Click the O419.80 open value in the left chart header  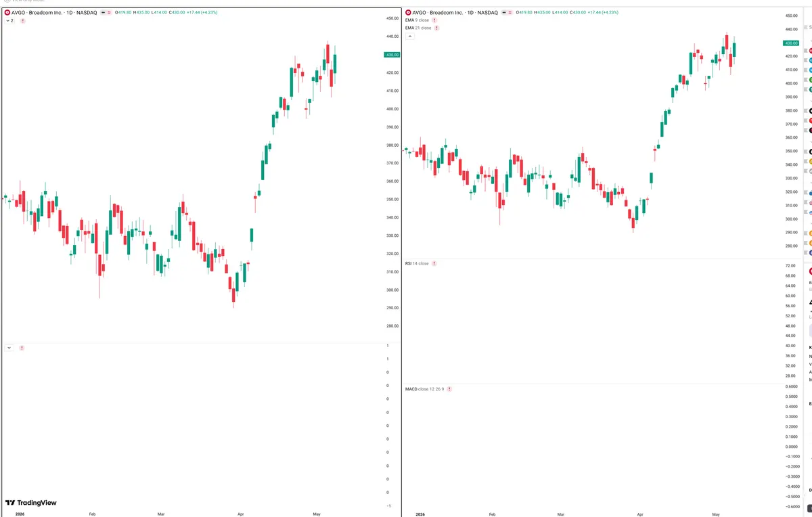(x=122, y=13)
